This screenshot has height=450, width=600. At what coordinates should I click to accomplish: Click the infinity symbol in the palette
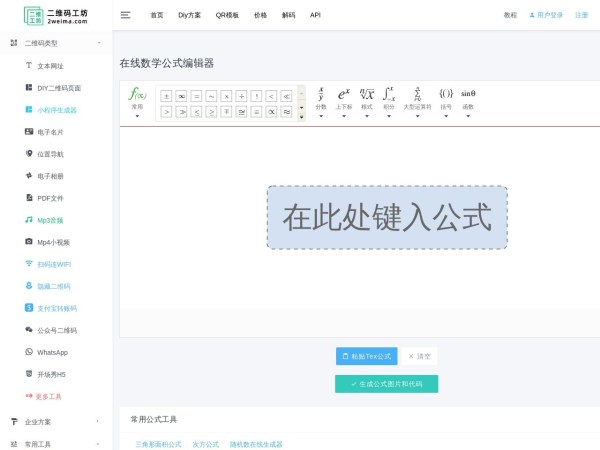pos(181,96)
